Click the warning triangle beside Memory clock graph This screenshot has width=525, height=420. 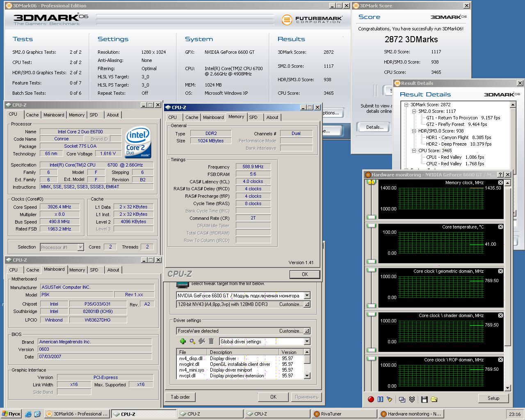coord(372,182)
